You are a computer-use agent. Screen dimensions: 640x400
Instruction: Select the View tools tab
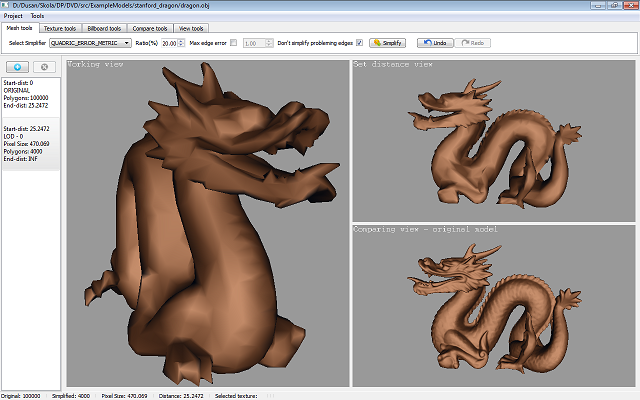(x=191, y=29)
